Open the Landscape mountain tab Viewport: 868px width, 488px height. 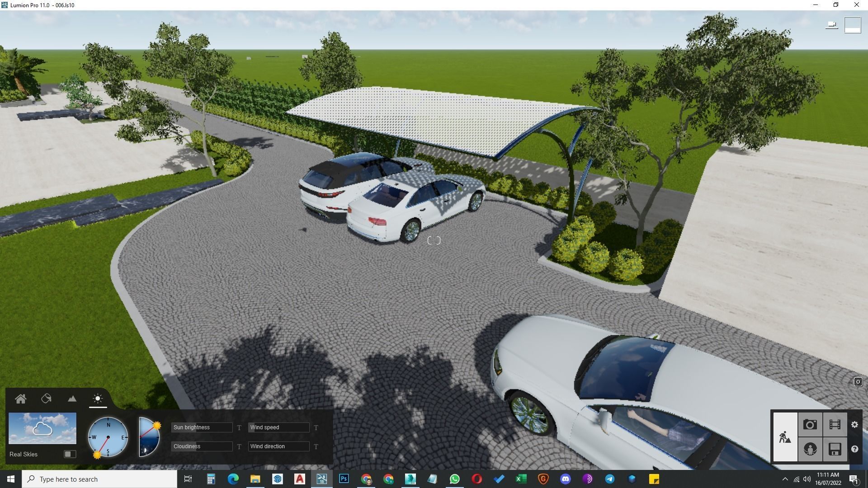coord(72,399)
